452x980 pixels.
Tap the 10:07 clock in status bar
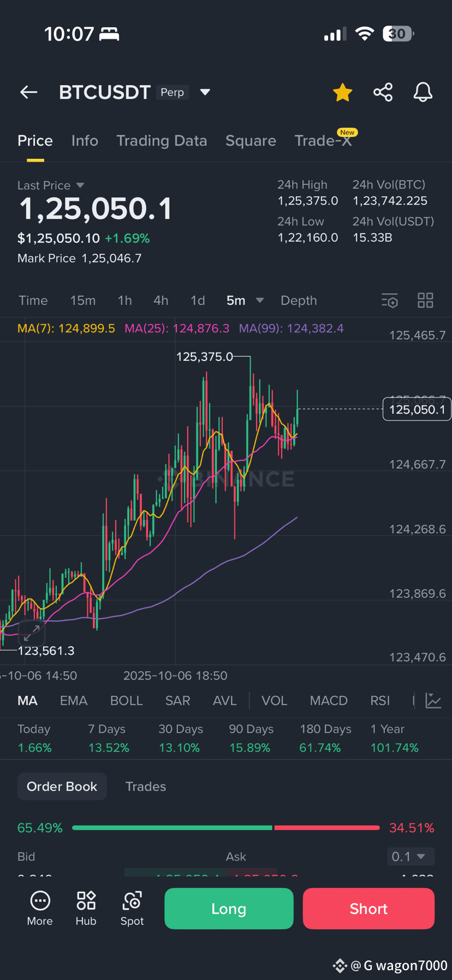[69, 34]
